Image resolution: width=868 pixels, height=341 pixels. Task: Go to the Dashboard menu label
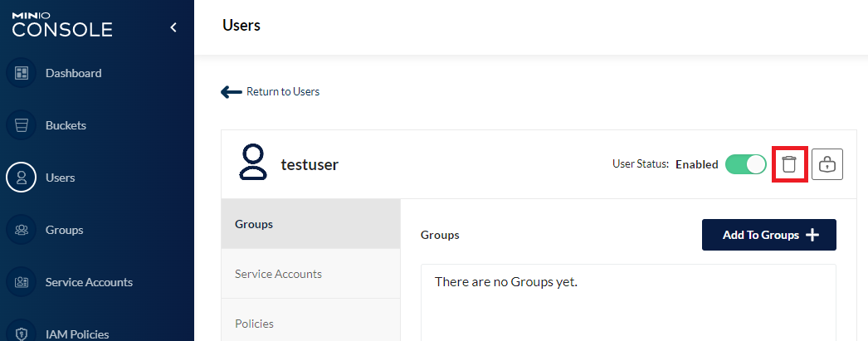pyautogui.click(x=74, y=73)
